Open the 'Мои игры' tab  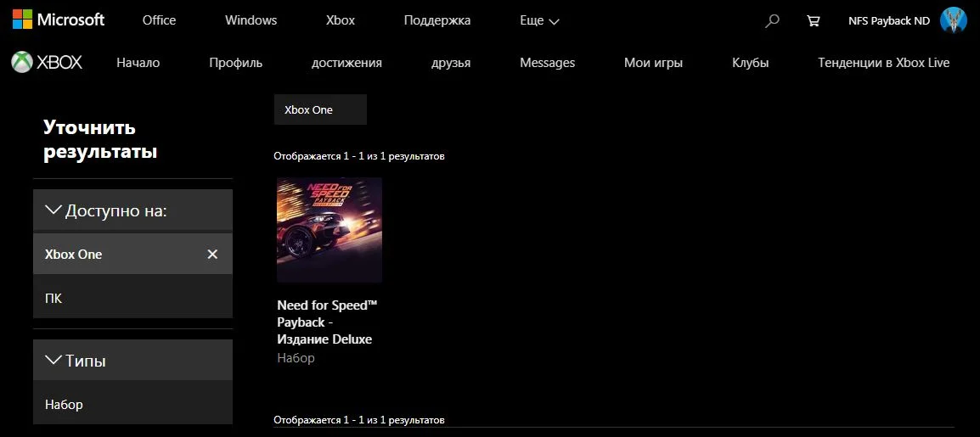653,63
